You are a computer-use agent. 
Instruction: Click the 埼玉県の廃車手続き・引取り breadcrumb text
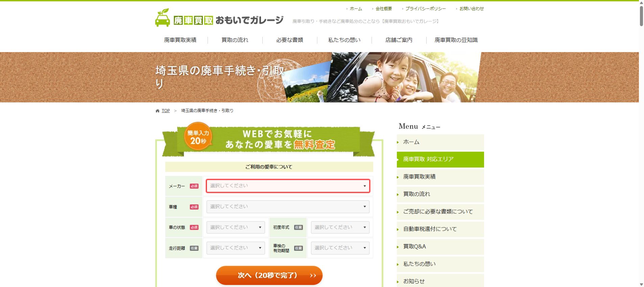207,111
